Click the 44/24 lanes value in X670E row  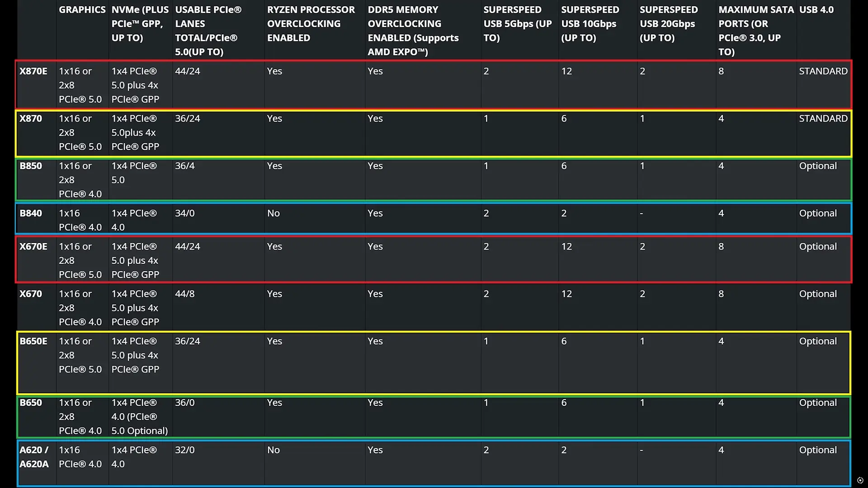pyautogui.click(x=188, y=246)
